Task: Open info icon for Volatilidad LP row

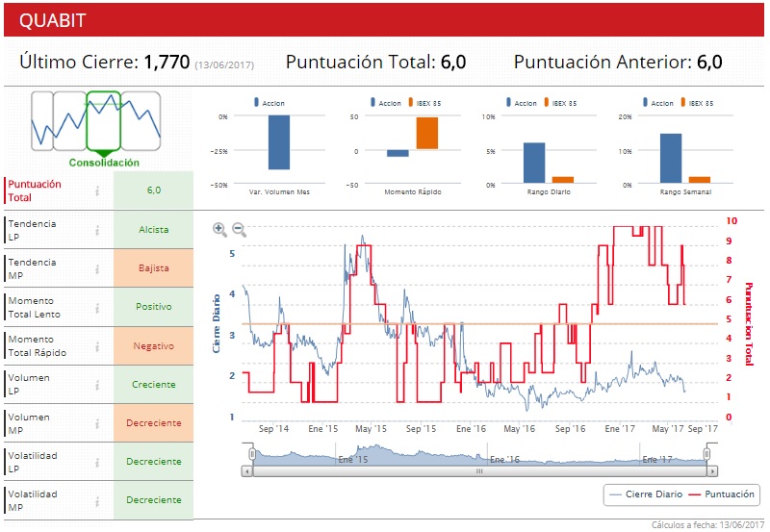Action: (x=97, y=462)
